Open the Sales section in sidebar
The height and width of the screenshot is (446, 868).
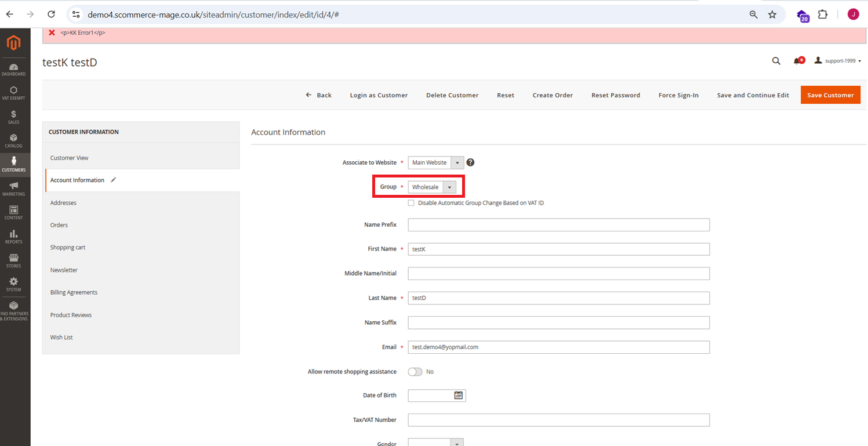click(13, 117)
